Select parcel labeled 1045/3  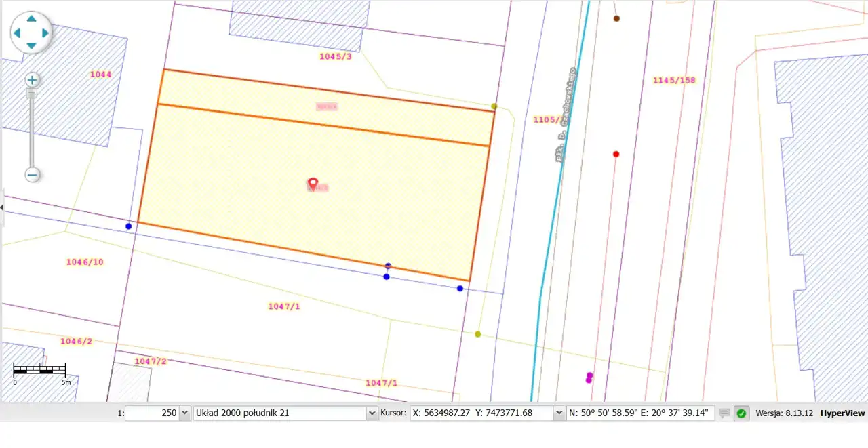pyautogui.click(x=336, y=56)
